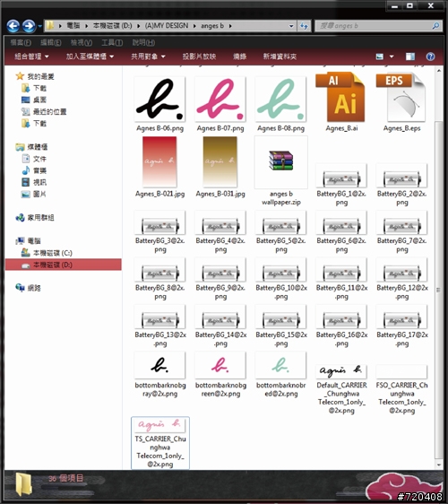Open the 加入至媒體櫃 dropdown
448x504 pixels.
(90, 56)
